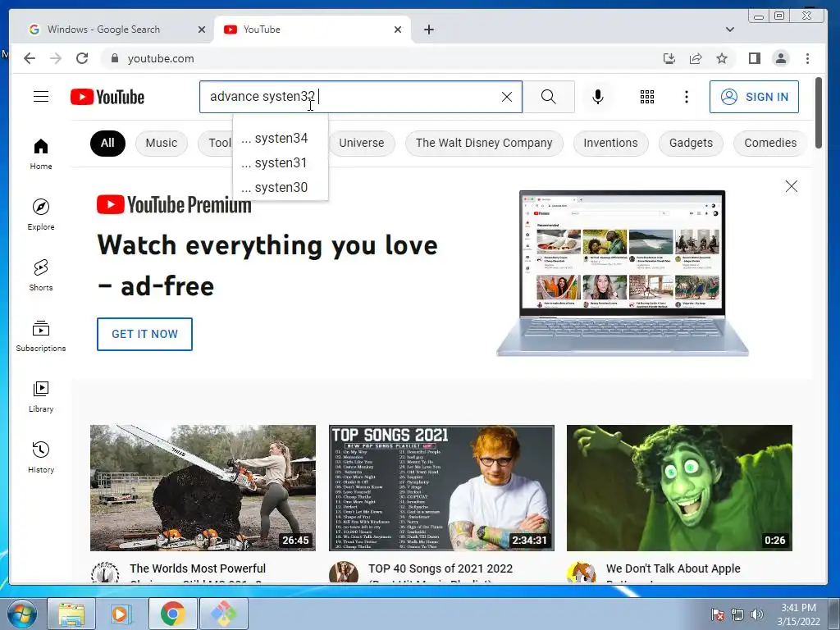Dismiss the YouTube Premium banner
The image size is (840, 630).
792,186
